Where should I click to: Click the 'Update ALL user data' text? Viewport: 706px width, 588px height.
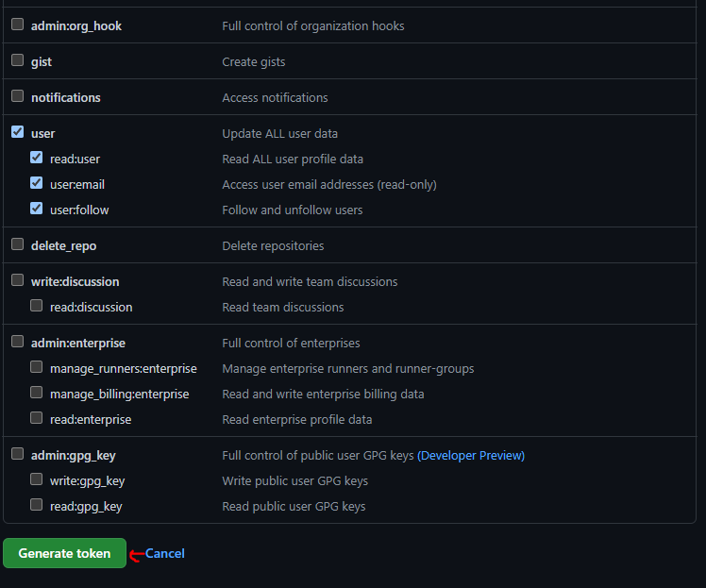pyautogui.click(x=279, y=134)
